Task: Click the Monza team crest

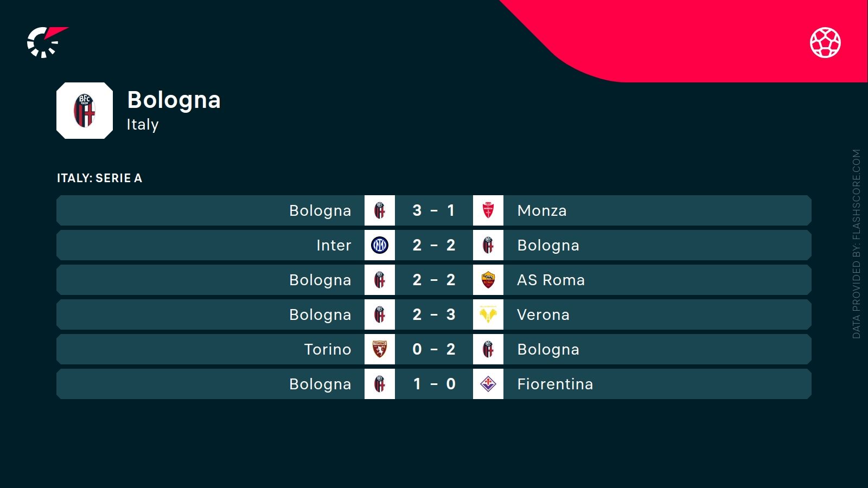Action: [488, 210]
